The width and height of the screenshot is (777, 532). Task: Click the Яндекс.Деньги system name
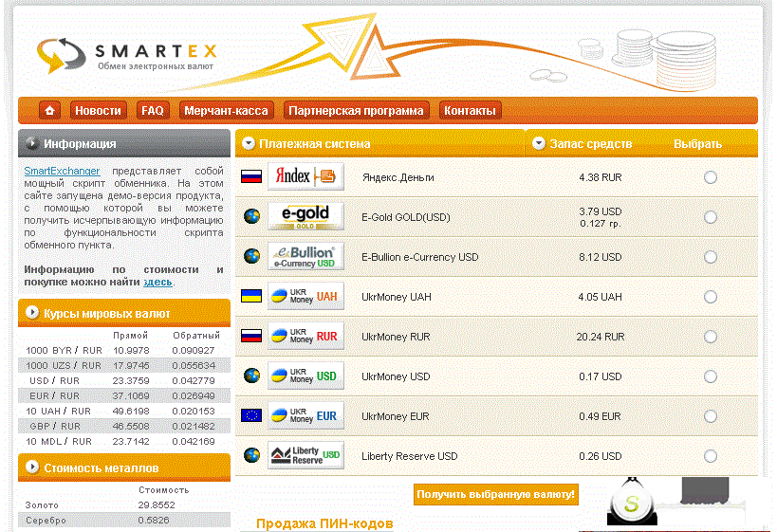pyautogui.click(x=398, y=177)
